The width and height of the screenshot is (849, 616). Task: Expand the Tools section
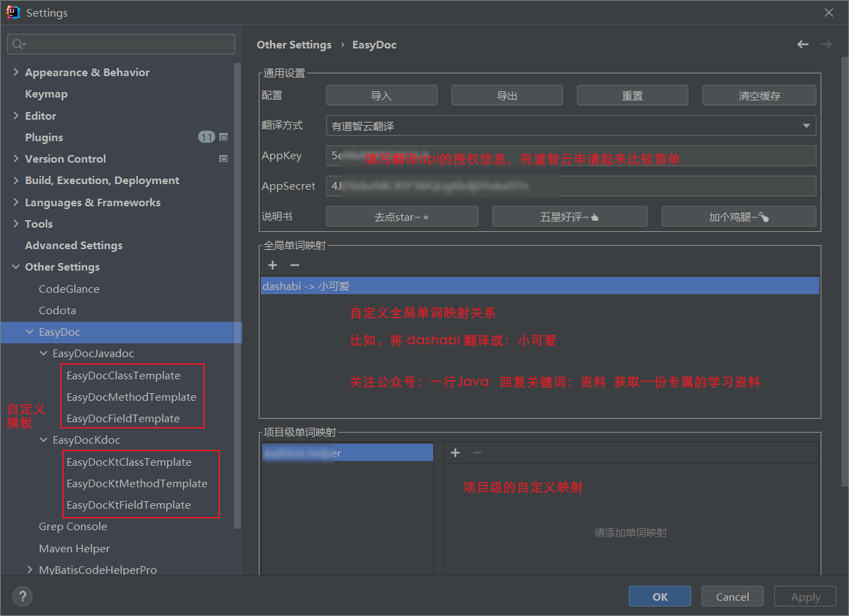click(x=16, y=224)
